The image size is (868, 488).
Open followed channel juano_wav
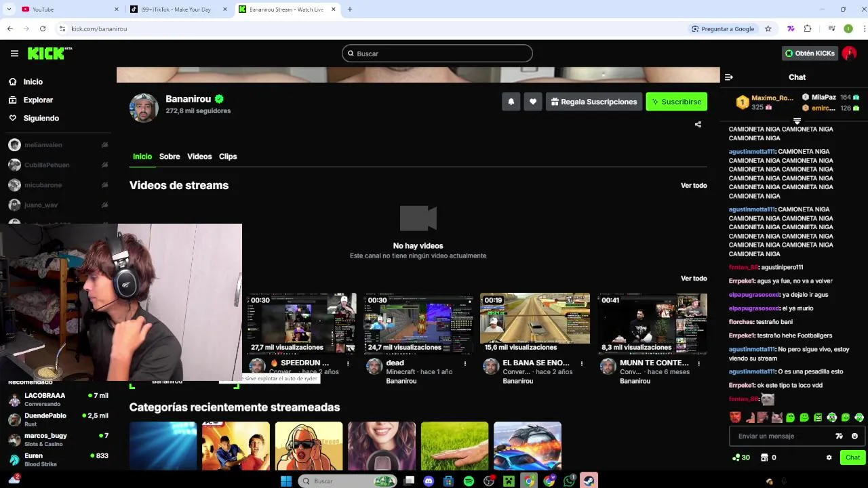58,205
